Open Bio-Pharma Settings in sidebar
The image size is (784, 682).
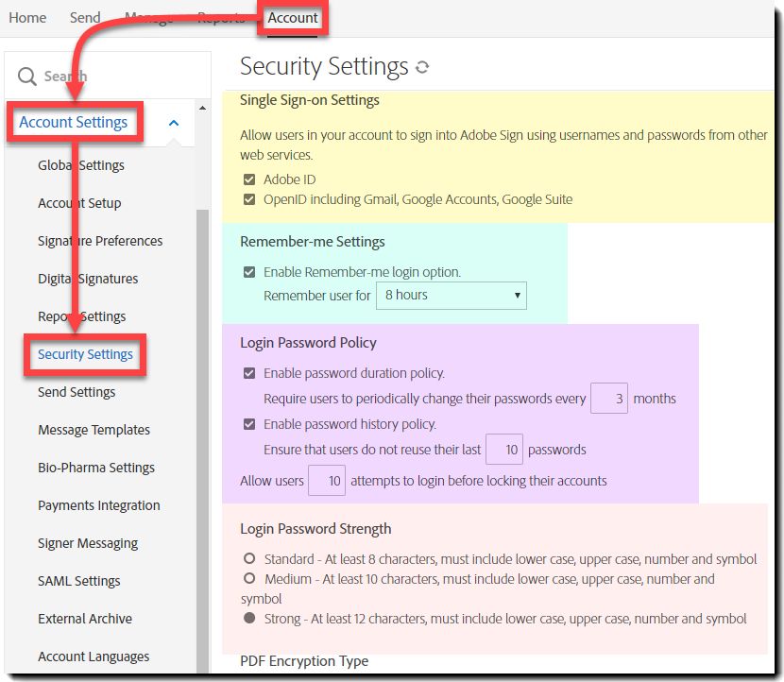(96, 468)
